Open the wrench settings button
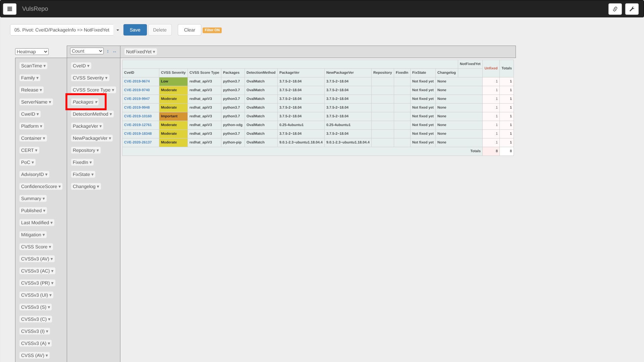 pyautogui.click(x=632, y=9)
